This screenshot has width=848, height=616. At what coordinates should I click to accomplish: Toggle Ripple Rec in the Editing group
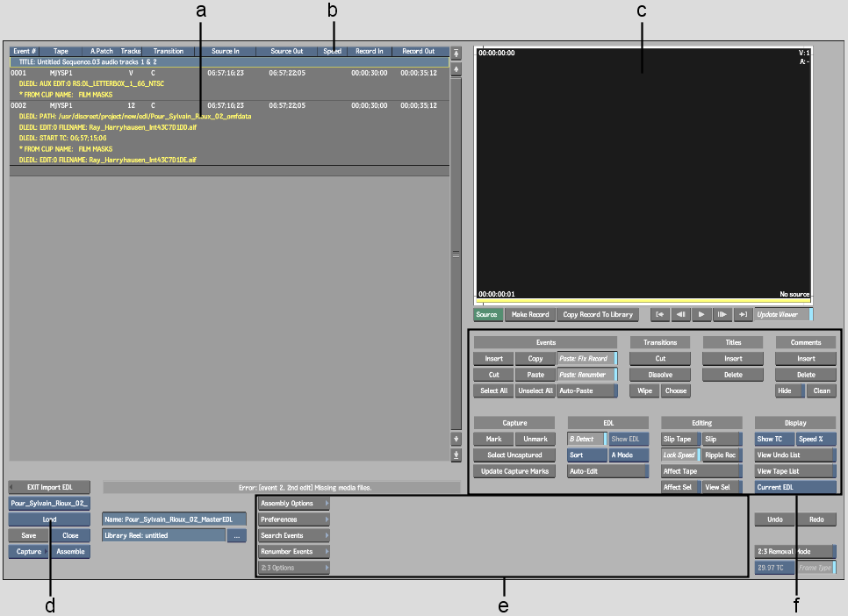pos(722,455)
